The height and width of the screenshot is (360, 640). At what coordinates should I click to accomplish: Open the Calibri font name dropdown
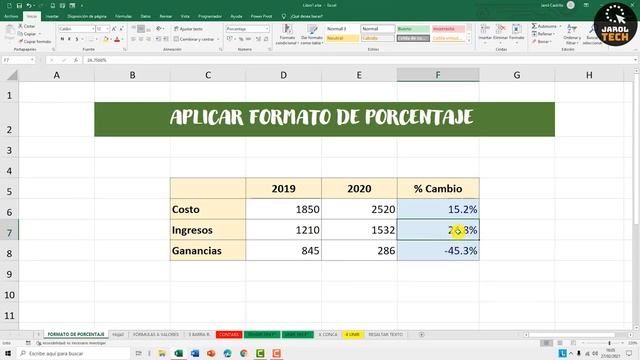click(x=93, y=29)
